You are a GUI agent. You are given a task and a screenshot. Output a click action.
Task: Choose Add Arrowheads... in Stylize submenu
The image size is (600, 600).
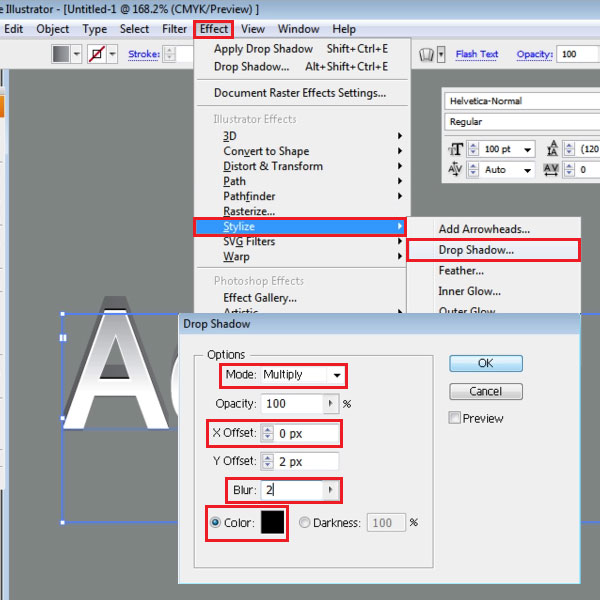pos(494,229)
